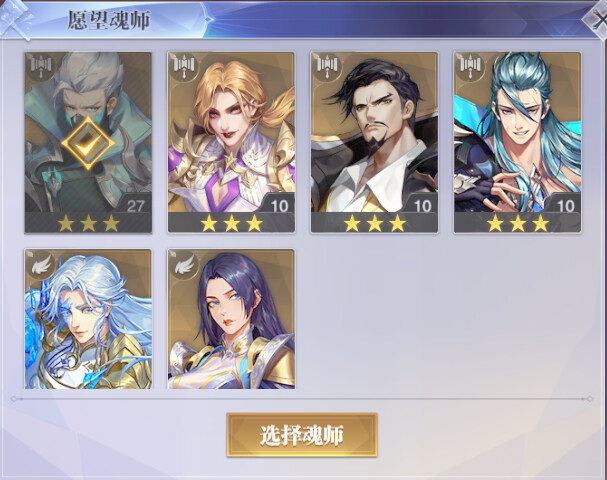Select the black-haired goateed man card

point(374,142)
